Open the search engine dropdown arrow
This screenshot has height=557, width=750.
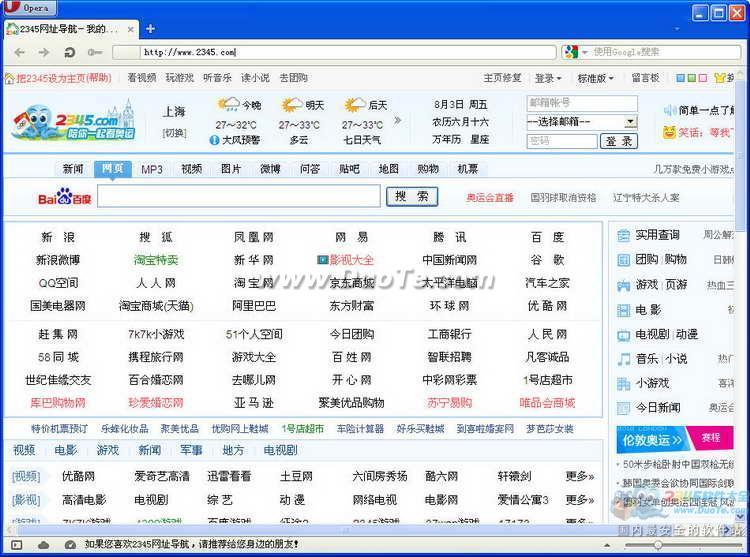click(585, 52)
